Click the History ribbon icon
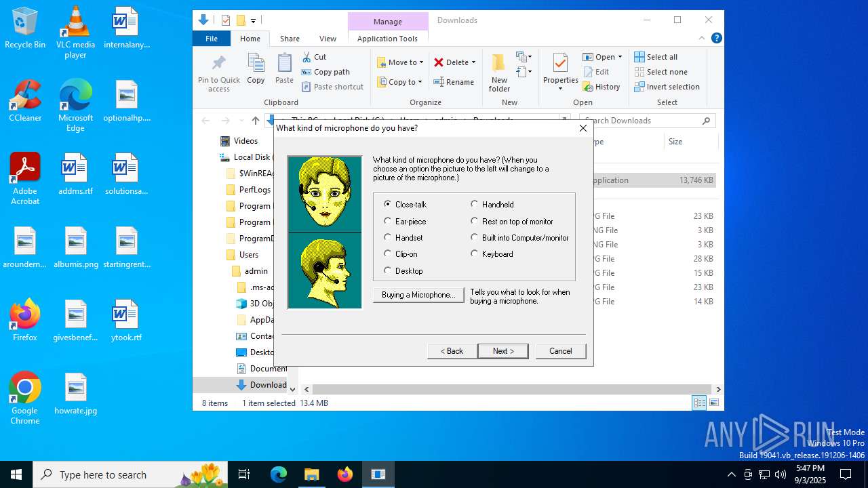This screenshot has width=868, height=488. point(601,87)
